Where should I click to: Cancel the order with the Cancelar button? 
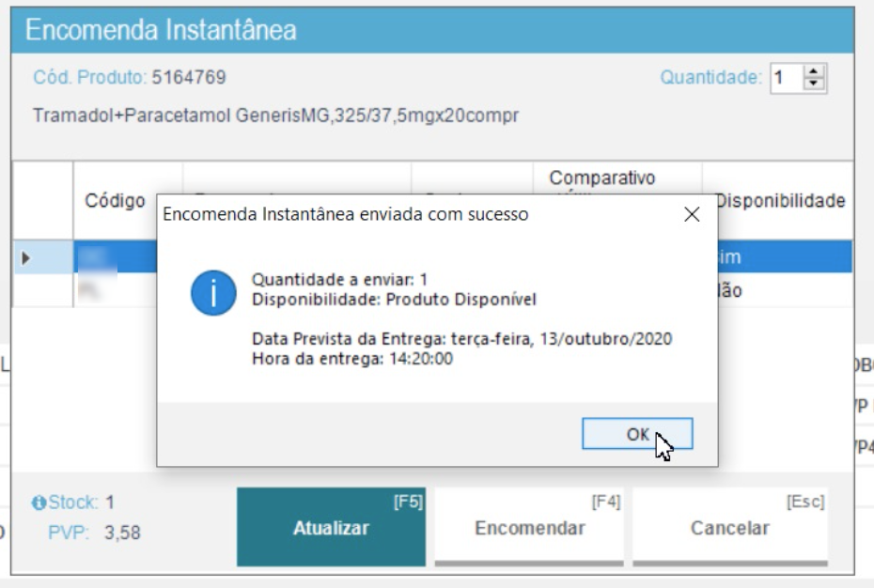pos(729,528)
